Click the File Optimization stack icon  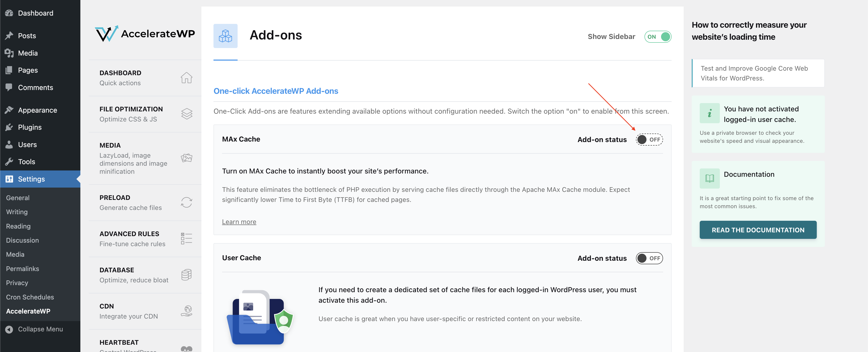[186, 114]
